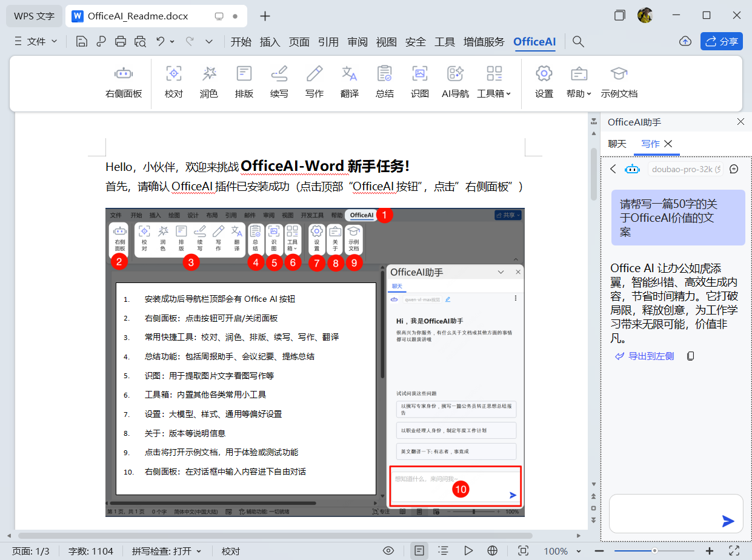752x560 pixels.
Task: Open the 审阅 review ribbon tab
Action: point(358,42)
